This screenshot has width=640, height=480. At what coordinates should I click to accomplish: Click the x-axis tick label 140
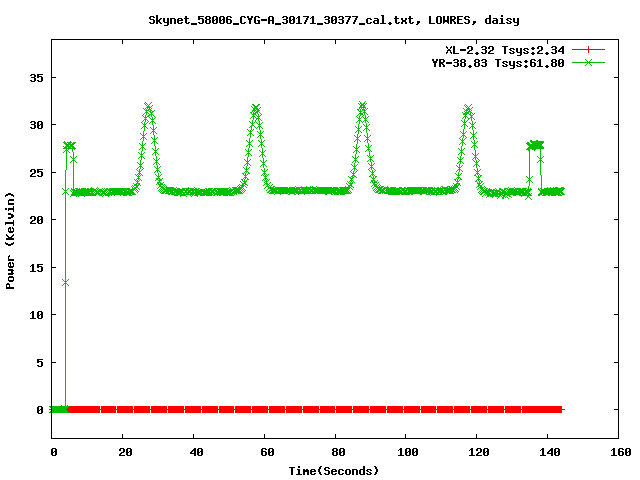[550, 452]
